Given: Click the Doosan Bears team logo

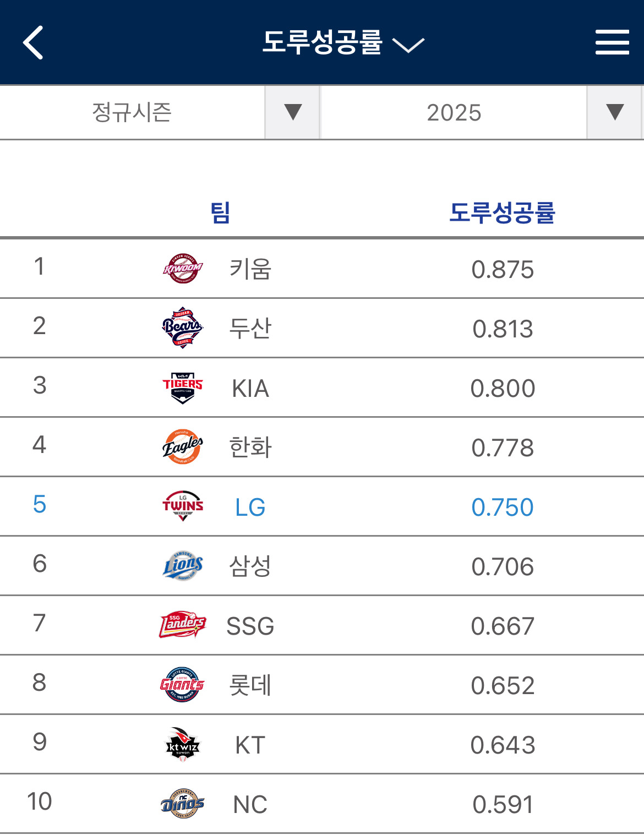Looking at the screenshot, I should (183, 328).
